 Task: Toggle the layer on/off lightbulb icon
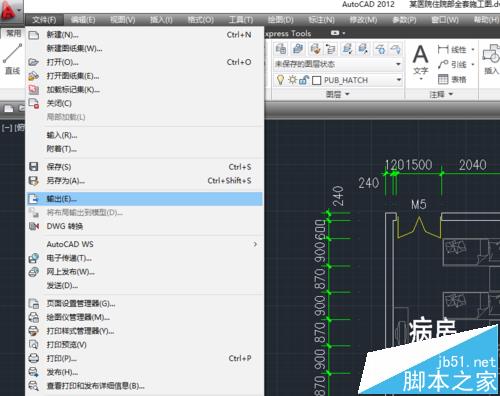[280, 80]
